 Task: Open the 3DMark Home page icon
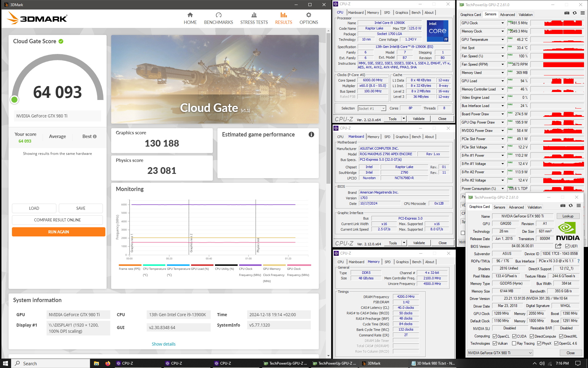pos(190,15)
